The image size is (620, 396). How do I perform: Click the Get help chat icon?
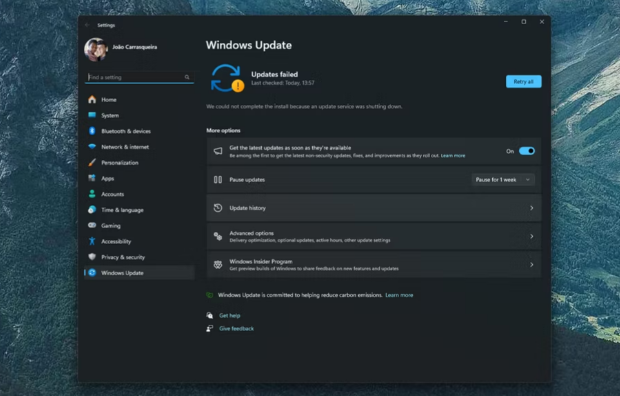click(x=210, y=315)
